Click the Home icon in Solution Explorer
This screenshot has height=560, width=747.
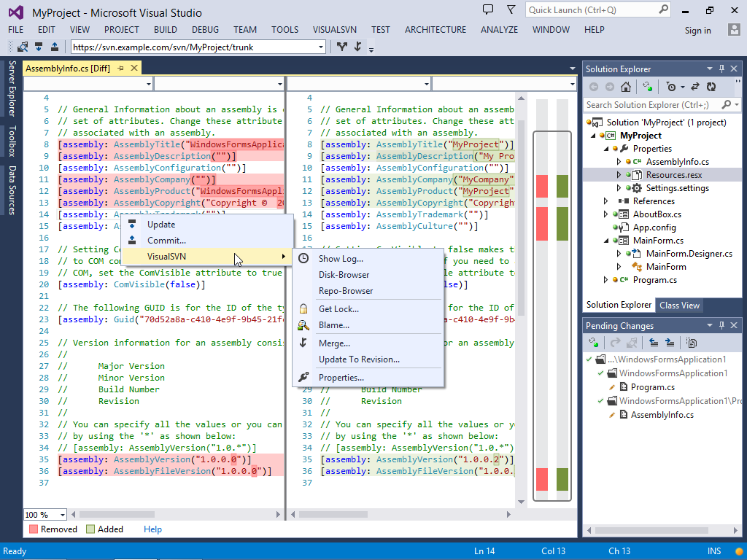tap(625, 87)
